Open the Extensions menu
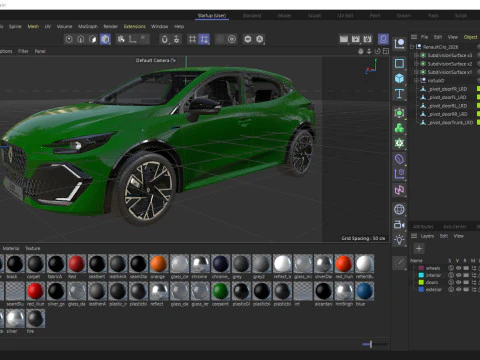This screenshot has height=360, width=480. click(x=135, y=26)
